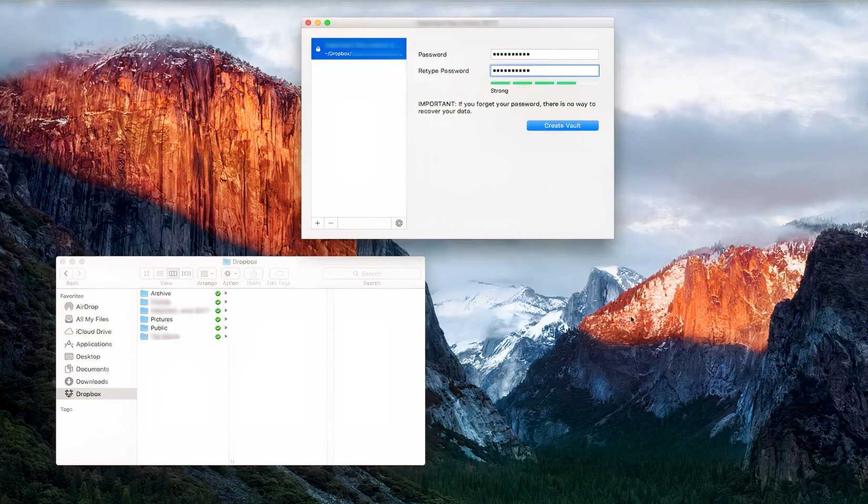Click the Share toolbar icon
This screenshot has width=868, height=504.
pyautogui.click(x=253, y=273)
